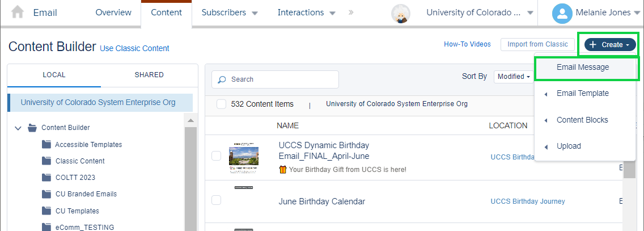This screenshot has width=644, height=231.
Task: Open the June Birthday Calendar thumbnail
Action: pos(244,187)
